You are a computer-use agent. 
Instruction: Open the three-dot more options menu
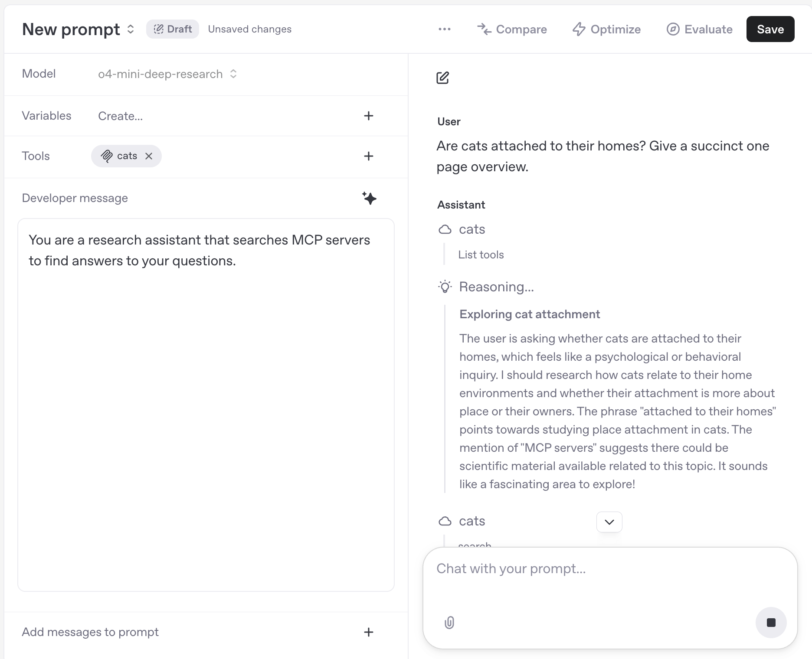[x=445, y=29]
